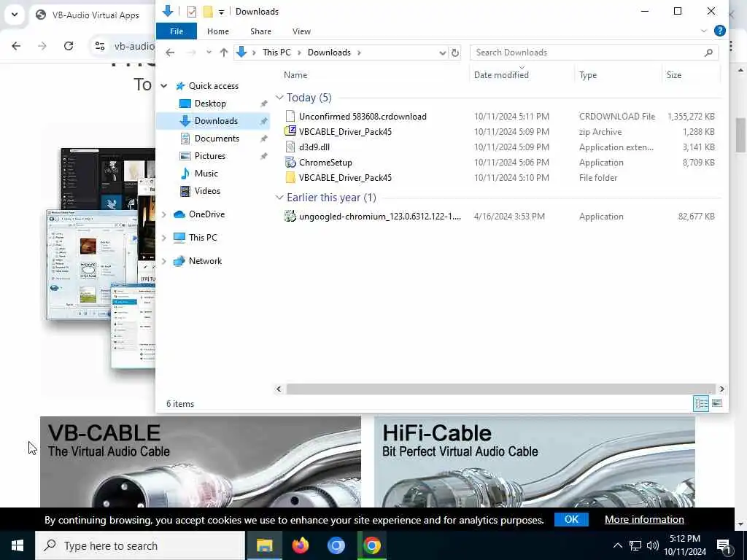Click browser back button in Chrome

pos(16,46)
